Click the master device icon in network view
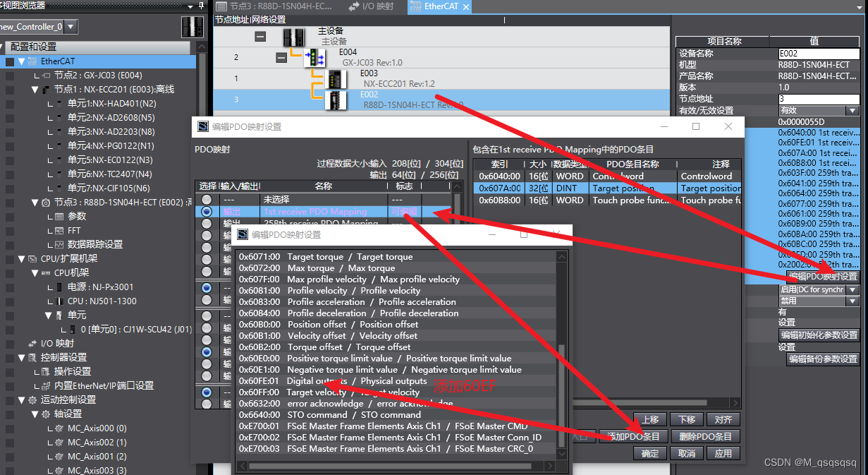The width and height of the screenshot is (868, 475). point(293,37)
